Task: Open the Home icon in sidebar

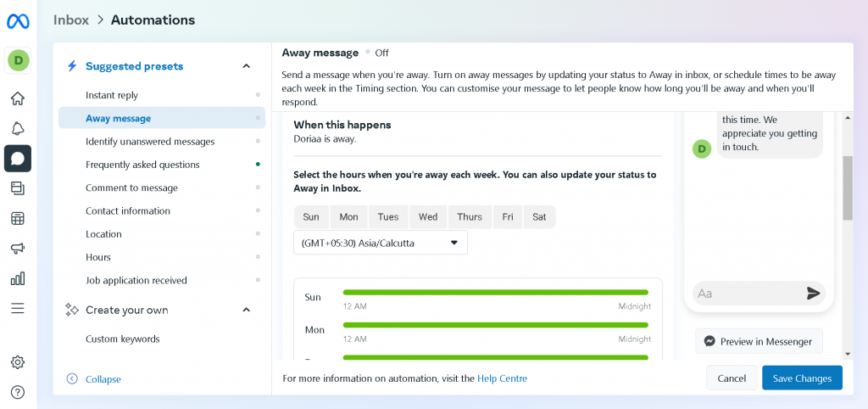Action: click(x=18, y=98)
